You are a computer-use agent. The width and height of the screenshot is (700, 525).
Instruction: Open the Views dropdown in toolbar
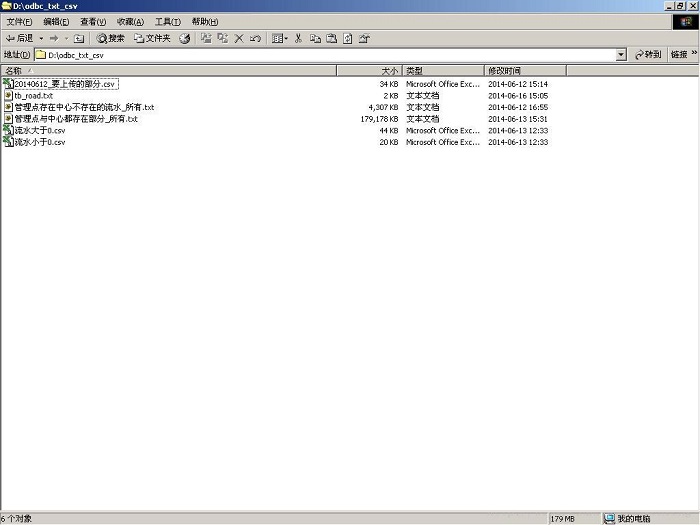(280, 38)
